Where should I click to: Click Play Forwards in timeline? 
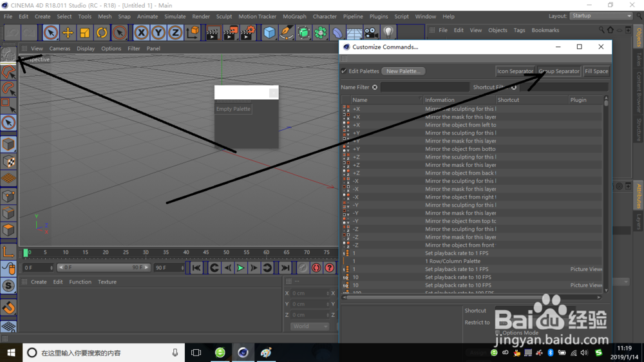pos(240,268)
